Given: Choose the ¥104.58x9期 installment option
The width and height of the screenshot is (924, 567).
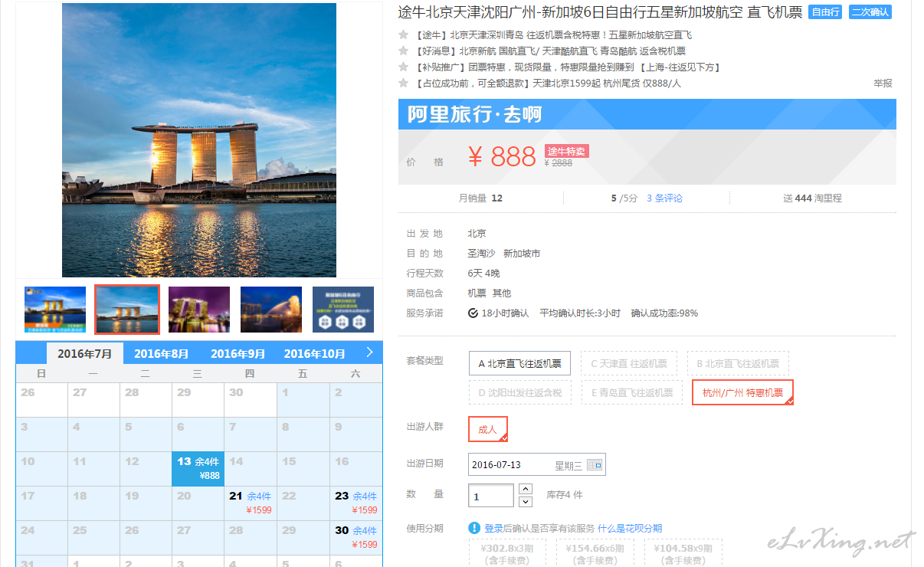Looking at the screenshot, I should click(682, 554).
